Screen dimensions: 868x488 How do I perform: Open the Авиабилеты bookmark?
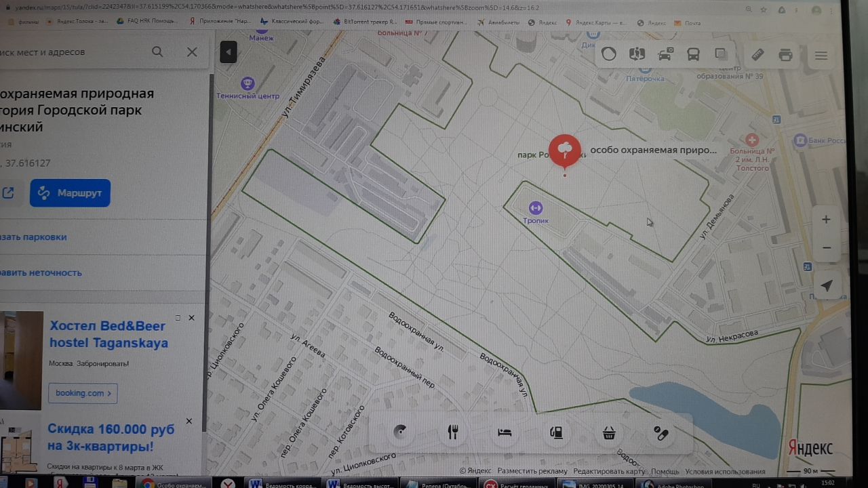pyautogui.click(x=500, y=22)
